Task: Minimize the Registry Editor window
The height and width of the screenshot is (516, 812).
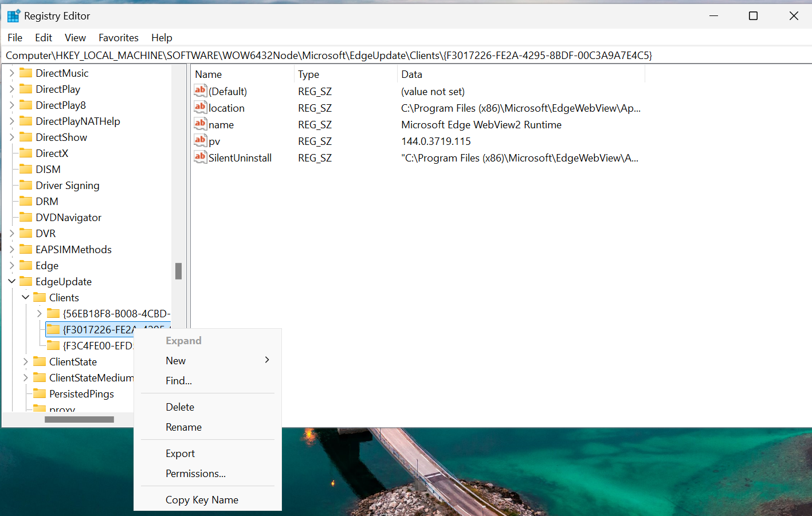Action: (713, 16)
